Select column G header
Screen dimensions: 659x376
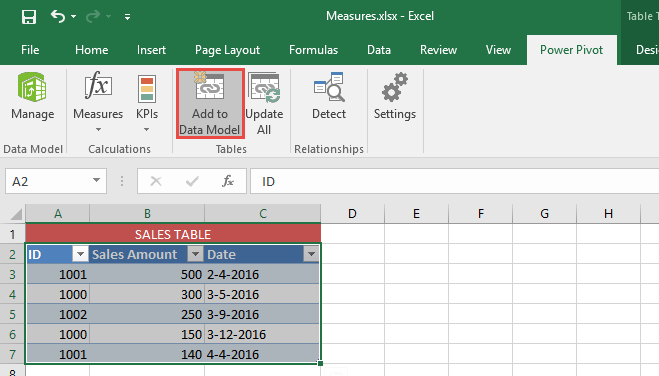pos(544,214)
